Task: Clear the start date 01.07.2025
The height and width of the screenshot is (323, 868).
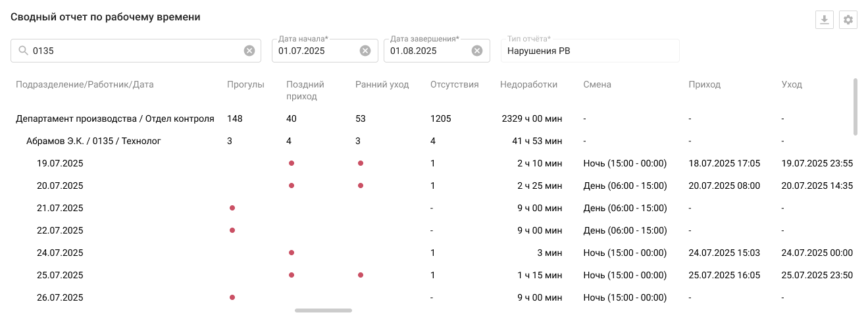Action: pyautogui.click(x=365, y=51)
